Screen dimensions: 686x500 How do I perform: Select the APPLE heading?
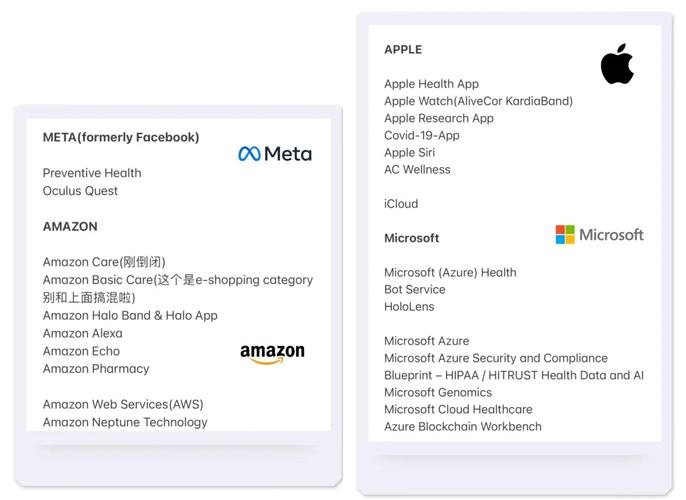pos(403,49)
